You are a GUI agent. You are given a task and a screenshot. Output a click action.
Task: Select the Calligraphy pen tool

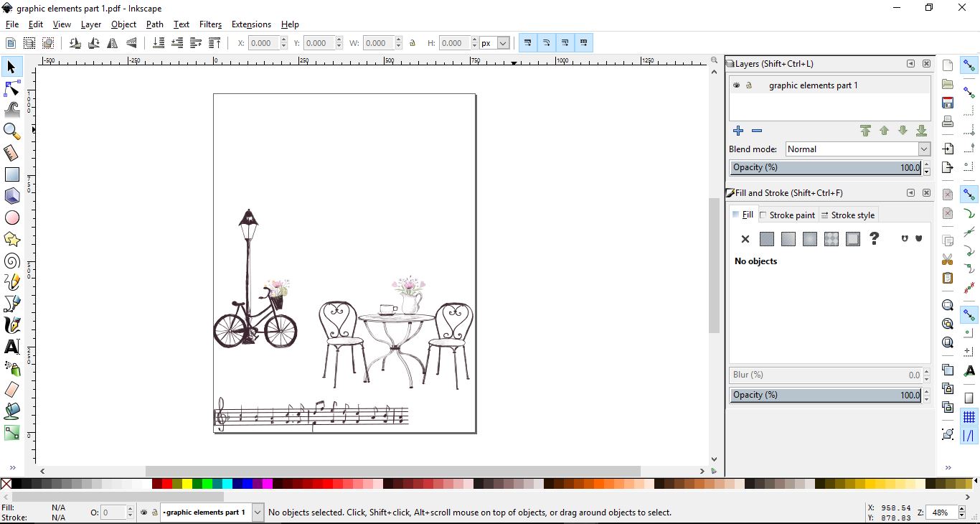[11, 325]
